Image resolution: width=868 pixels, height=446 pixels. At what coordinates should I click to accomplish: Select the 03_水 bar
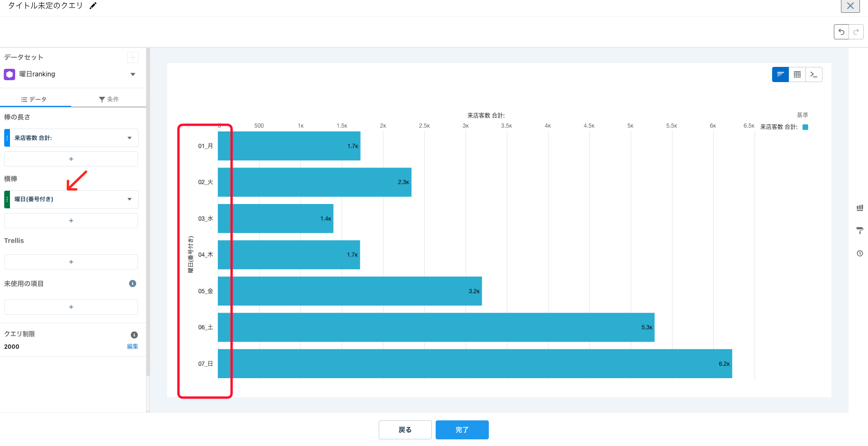[276, 219]
